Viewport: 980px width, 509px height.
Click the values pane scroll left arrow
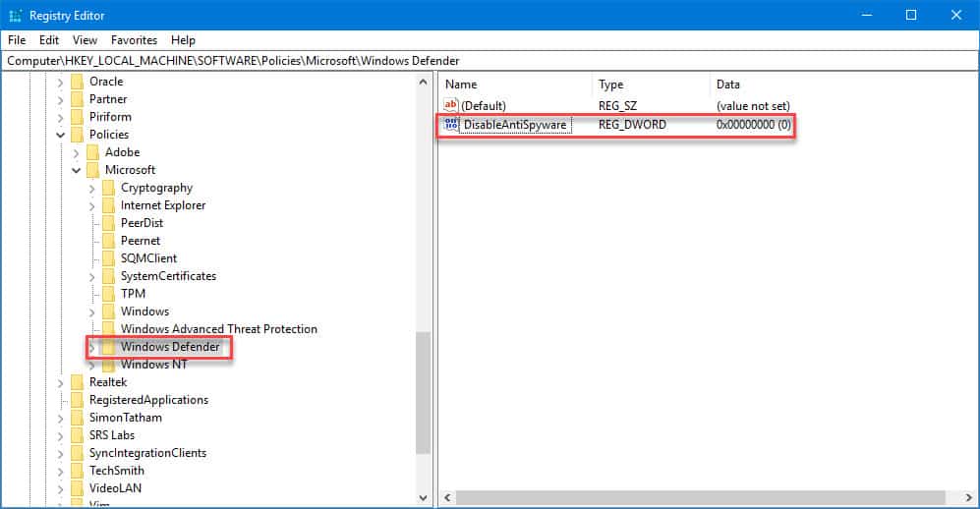[447, 498]
